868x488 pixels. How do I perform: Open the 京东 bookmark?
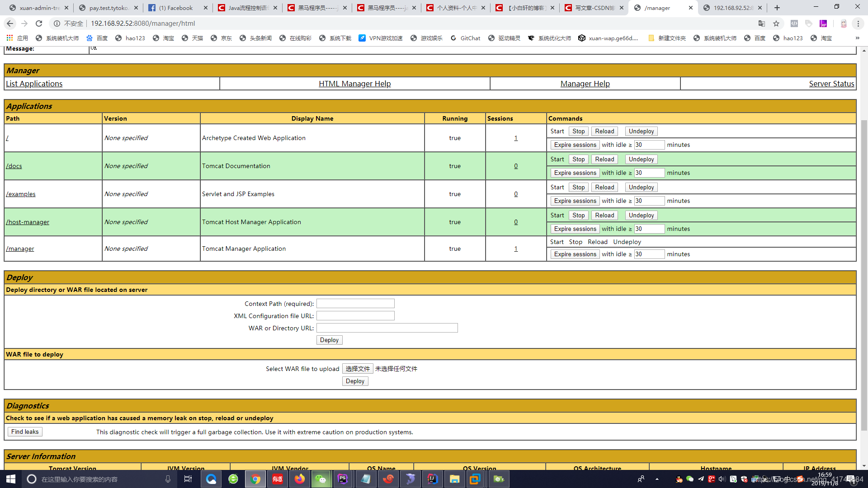221,38
